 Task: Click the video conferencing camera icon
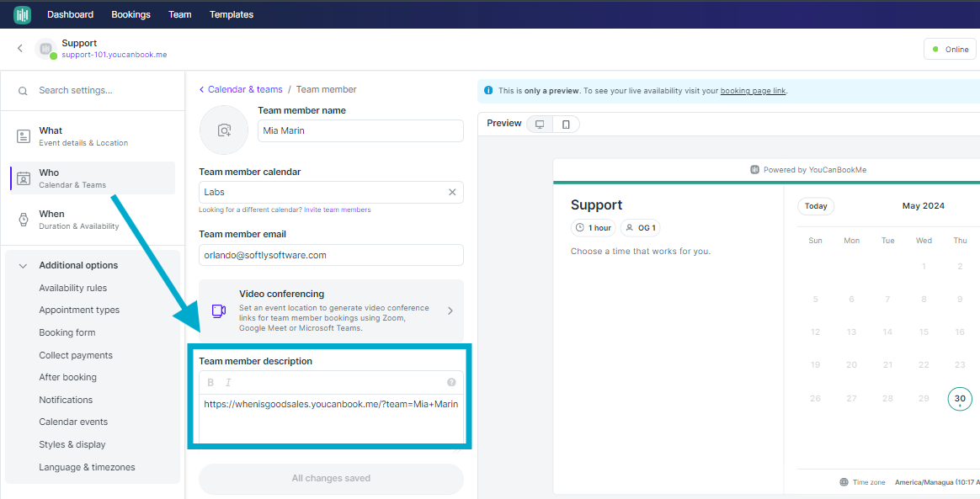(x=218, y=311)
